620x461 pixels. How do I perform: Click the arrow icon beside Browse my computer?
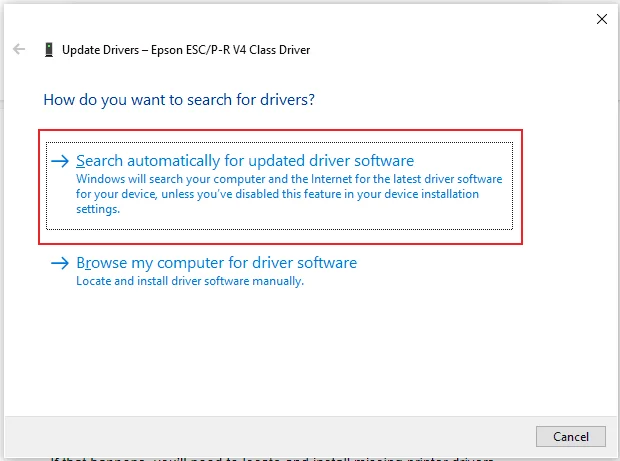[x=60, y=263]
